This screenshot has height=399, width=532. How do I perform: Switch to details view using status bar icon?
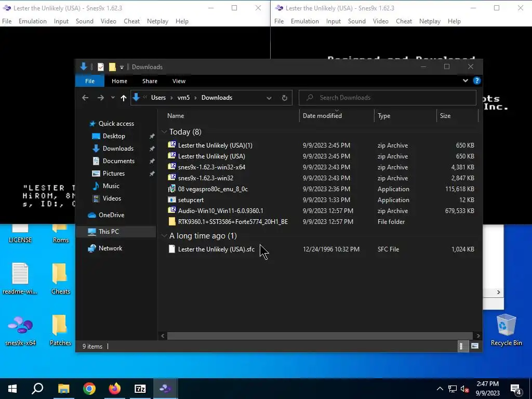coord(462,347)
